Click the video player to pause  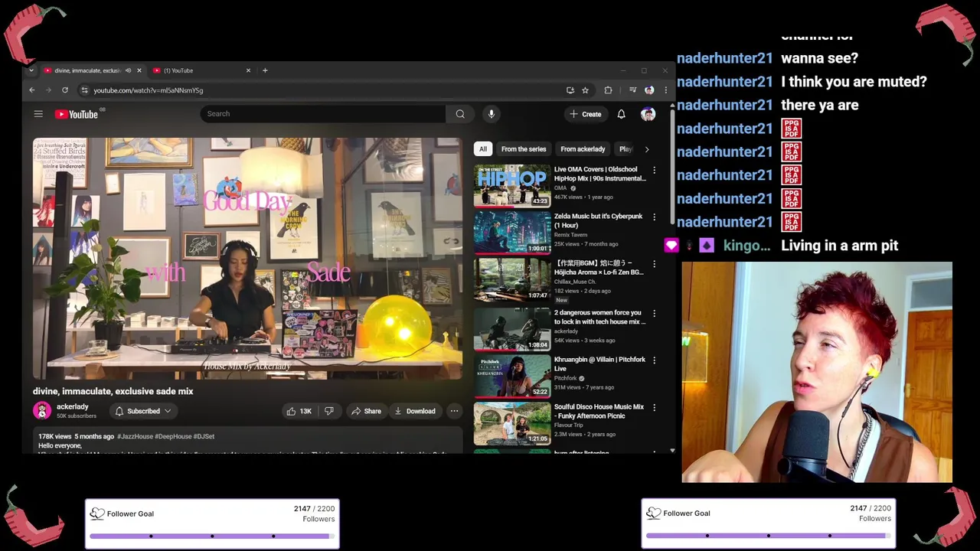[x=247, y=259]
